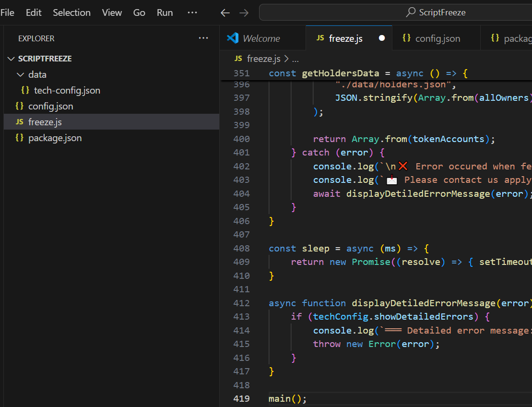Click the JSON braces icon beside explorer config.json
This screenshot has height=407, width=532.
pyautogui.click(x=19, y=106)
